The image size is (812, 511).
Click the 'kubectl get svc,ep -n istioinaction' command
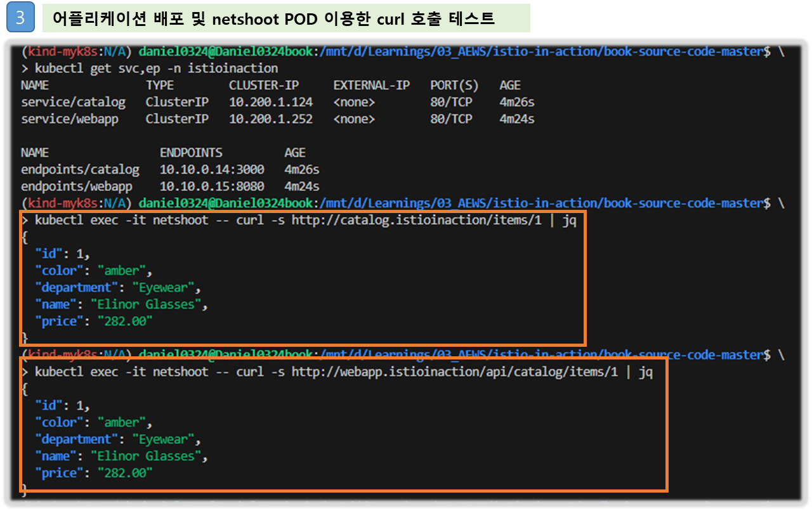coord(156,68)
